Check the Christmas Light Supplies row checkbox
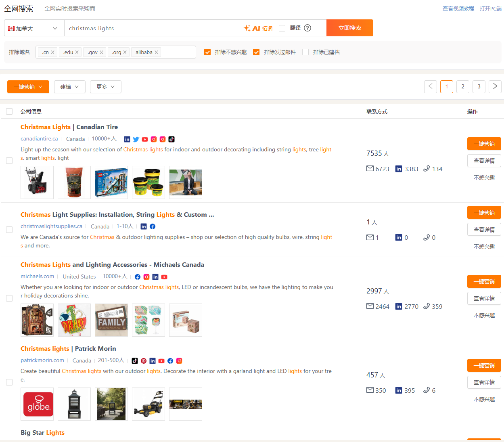 click(x=9, y=230)
